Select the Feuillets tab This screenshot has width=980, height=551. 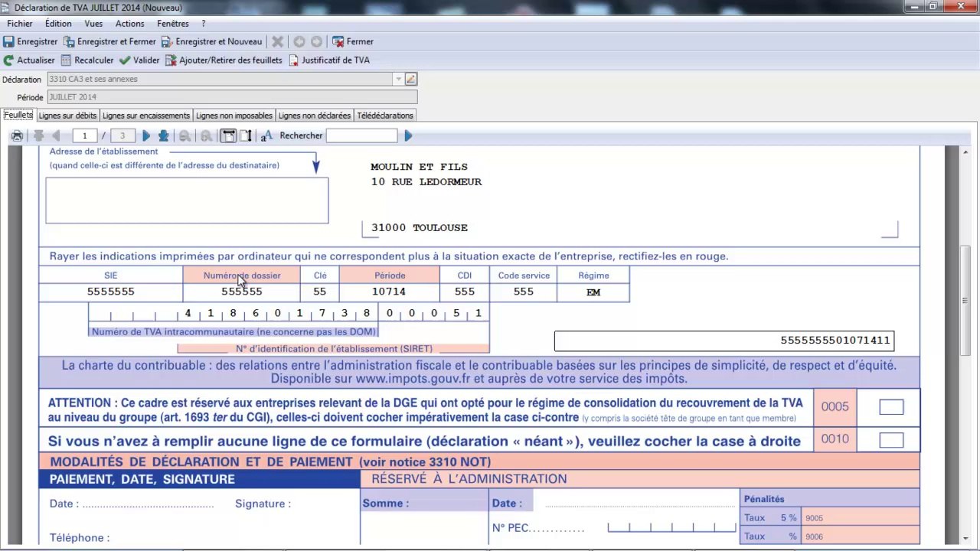(18, 115)
